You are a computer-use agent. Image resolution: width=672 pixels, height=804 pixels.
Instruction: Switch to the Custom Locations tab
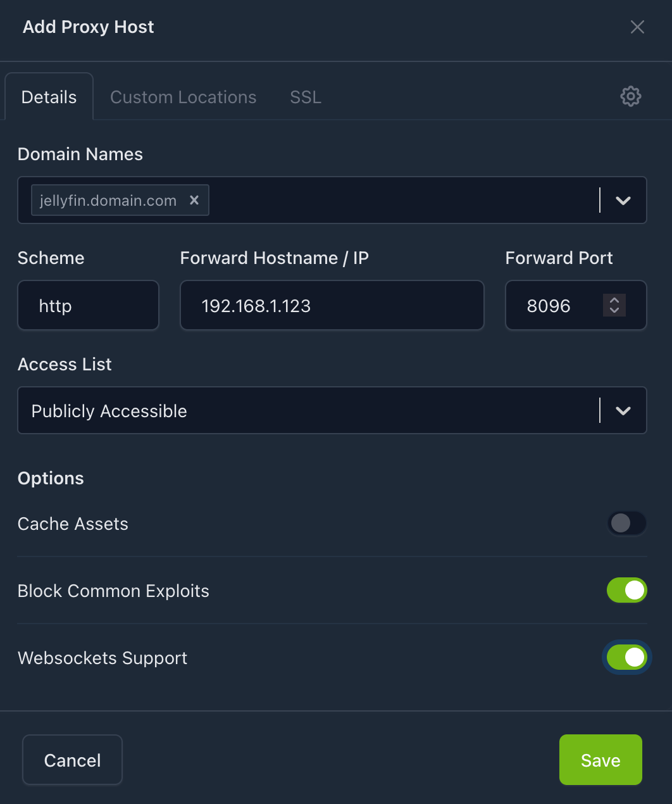184,97
